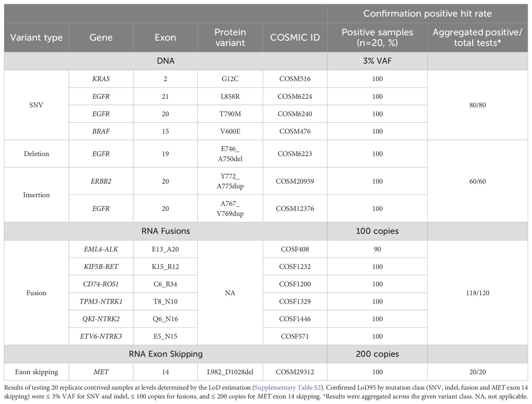This screenshot has width=532, height=404.
Task: Select the Fusion variant type cell
Action: (x=36, y=293)
